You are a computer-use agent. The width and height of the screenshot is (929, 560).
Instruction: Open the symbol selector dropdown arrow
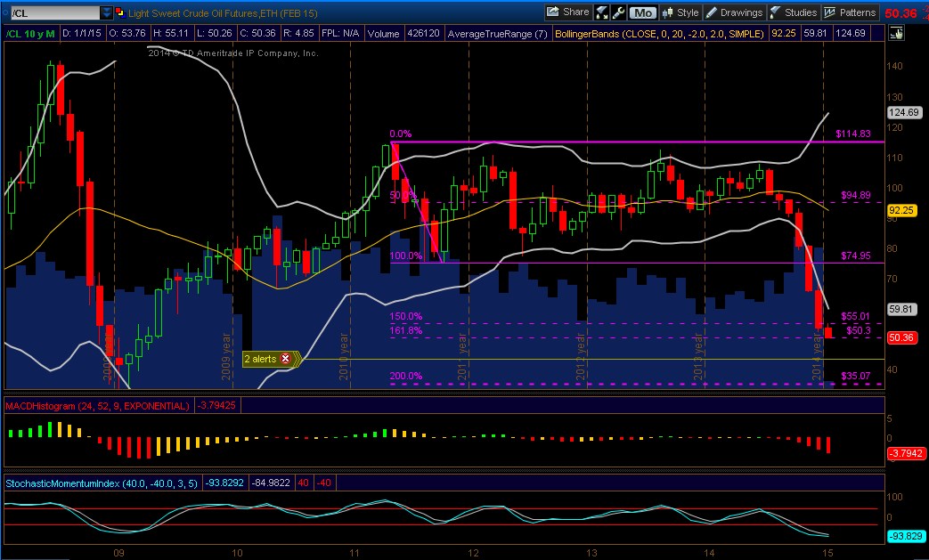(106, 12)
